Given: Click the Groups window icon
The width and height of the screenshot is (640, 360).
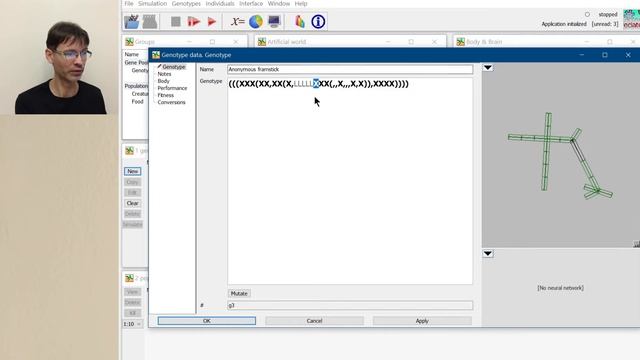Looking at the screenshot, I should point(129,42).
